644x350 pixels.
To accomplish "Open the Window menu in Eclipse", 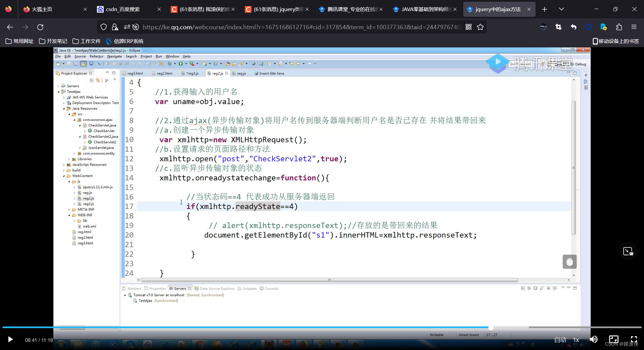I will 172,56.
